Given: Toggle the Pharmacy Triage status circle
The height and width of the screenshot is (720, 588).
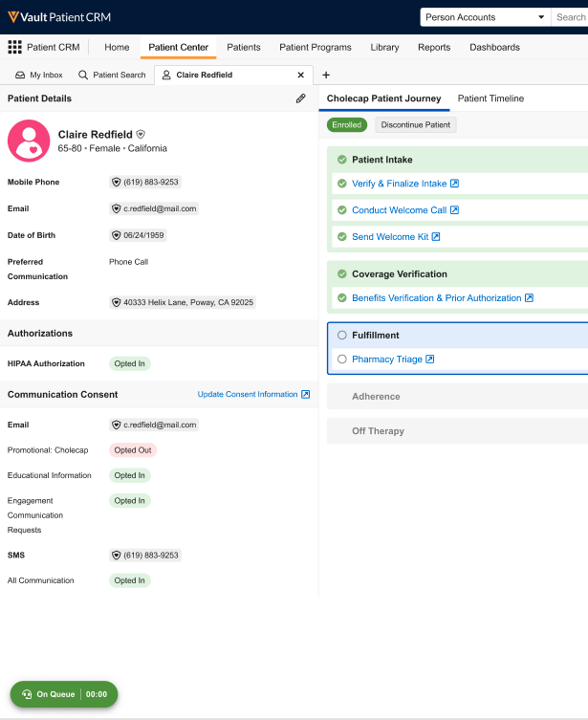Looking at the screenshot, I should (x=342, y=360).
